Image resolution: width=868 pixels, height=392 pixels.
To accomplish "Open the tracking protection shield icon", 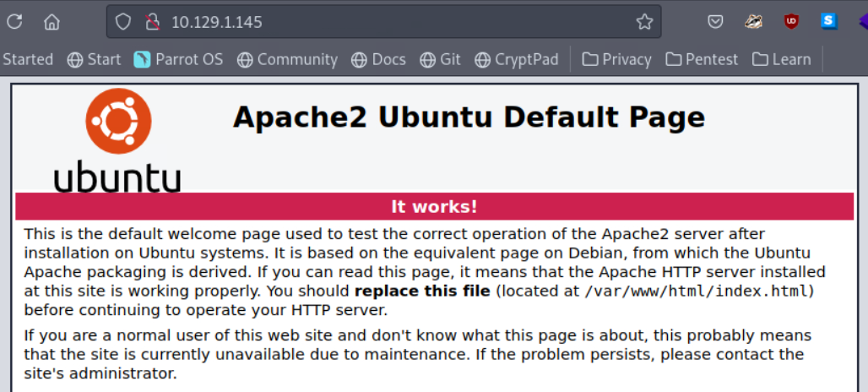I will [x=123, y=22].
